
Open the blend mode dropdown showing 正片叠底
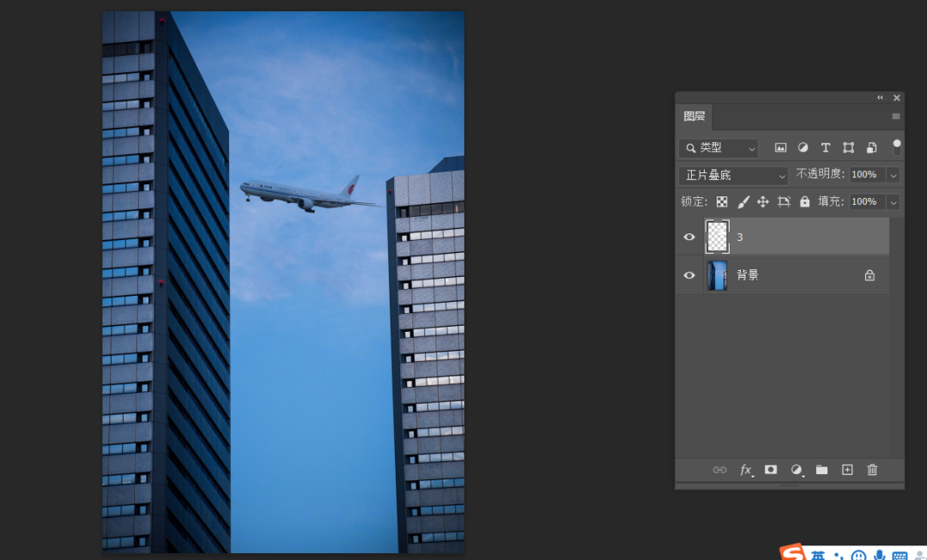pos(733,176)
